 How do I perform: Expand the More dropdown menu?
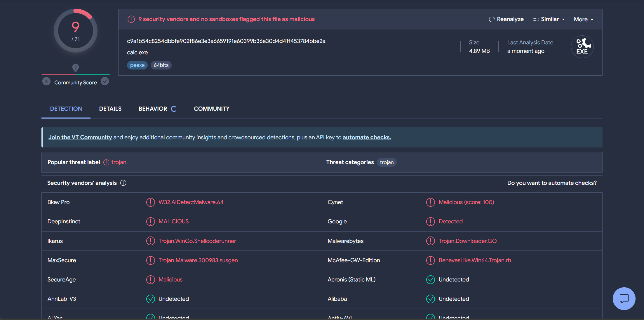click(584, 20)
